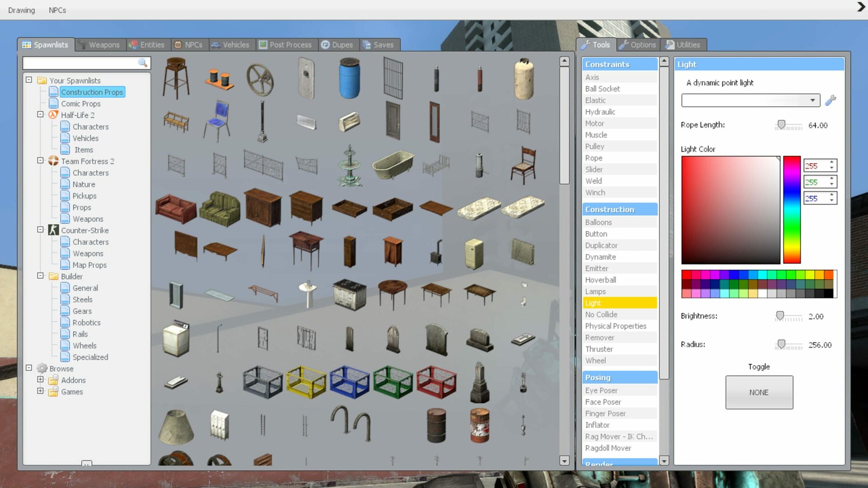Click the Eye Poser tool icon
This screenshot has height=488, width=868.
click(x=602, y=390)
